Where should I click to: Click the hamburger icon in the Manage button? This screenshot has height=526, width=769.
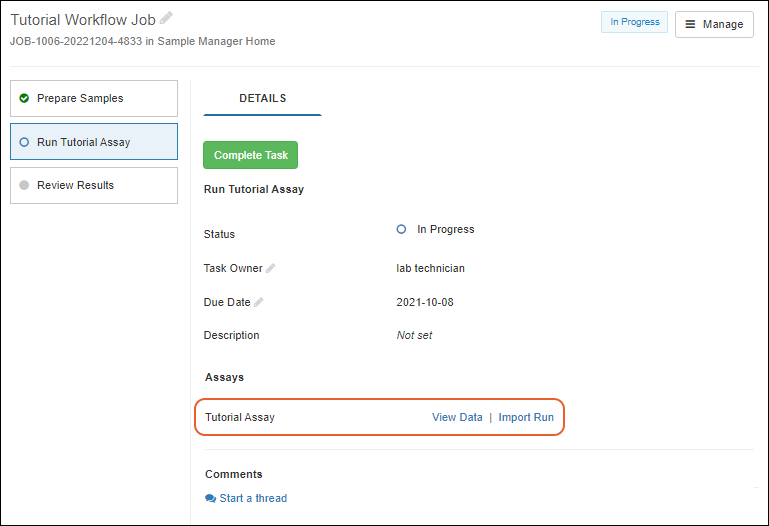(x=690, y=24)
